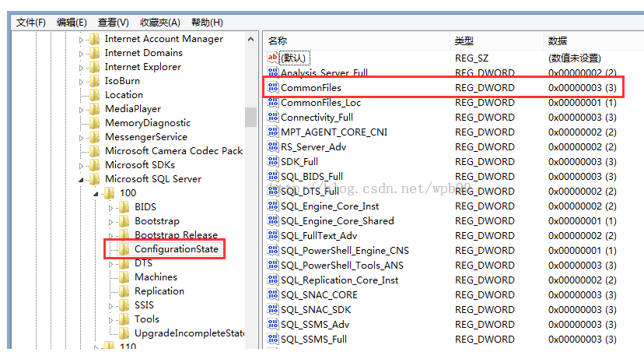Click the DWORD icon of SQL_SNAC_CORE
This screenshot has width=644, height=352.
pos(273,294)
